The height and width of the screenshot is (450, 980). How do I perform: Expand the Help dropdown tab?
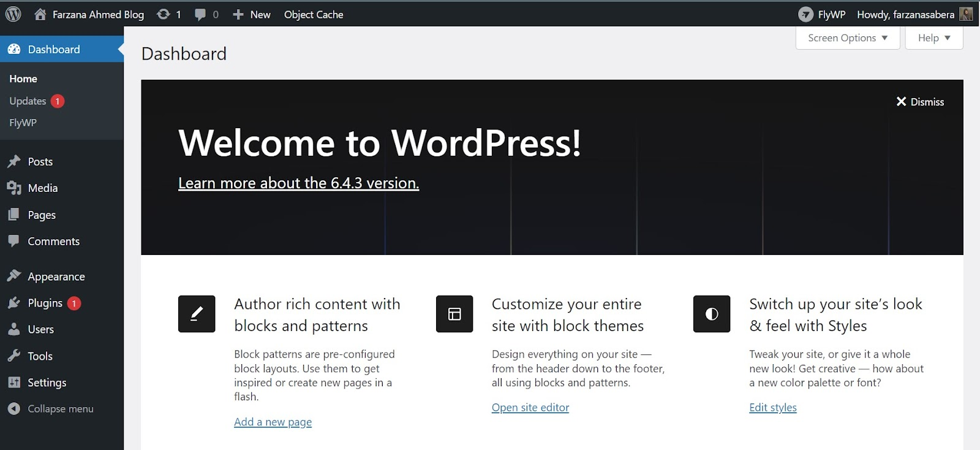934,38
